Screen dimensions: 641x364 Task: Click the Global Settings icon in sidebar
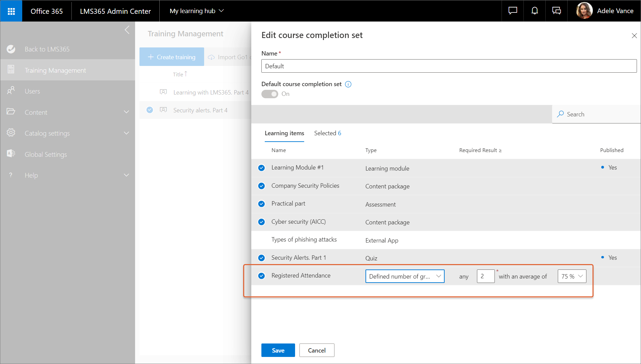(x=11, y=154)
